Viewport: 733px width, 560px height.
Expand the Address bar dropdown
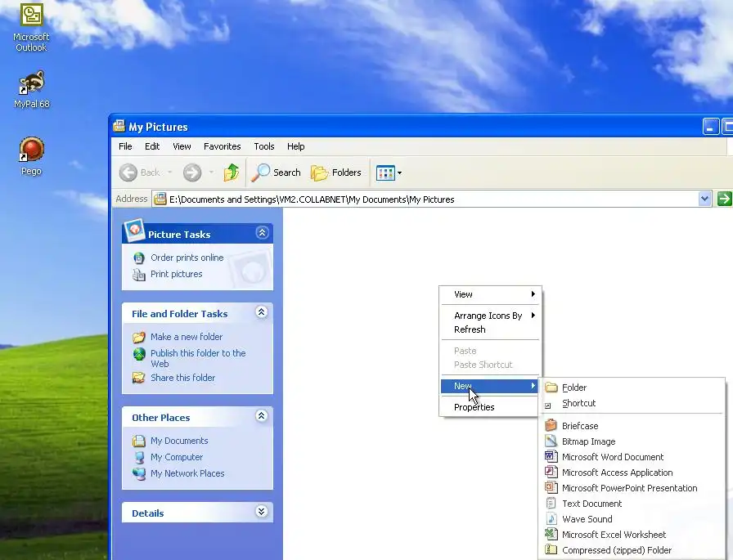pos(704,199)
